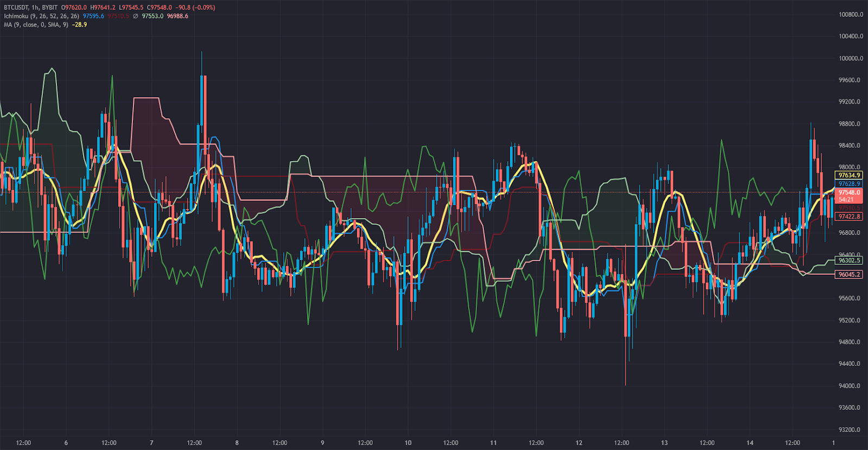This screenshot has height=450, width=868.
Task: Click the blue Ichimoku value 97595.6
Action: click(93, 16)
